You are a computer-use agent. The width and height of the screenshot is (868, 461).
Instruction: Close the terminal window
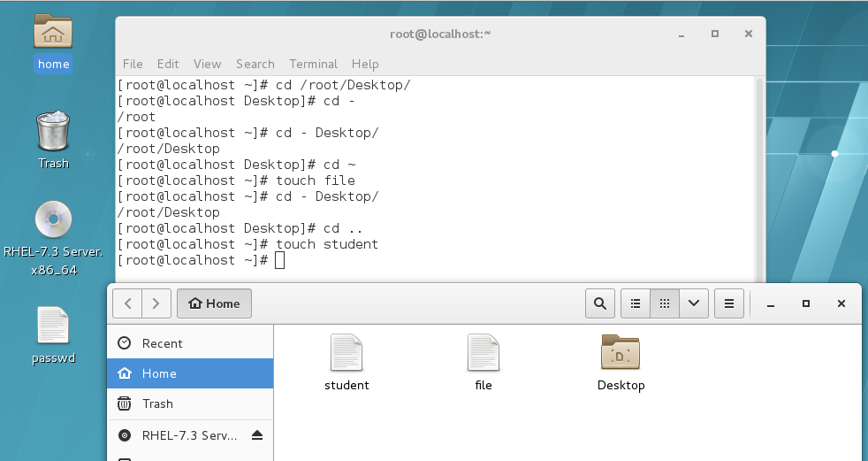[749, 35]
